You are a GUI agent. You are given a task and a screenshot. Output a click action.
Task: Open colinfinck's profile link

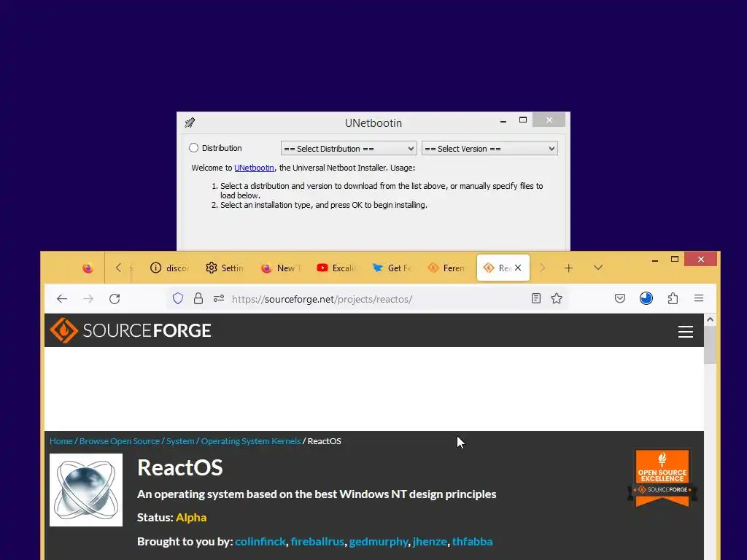click(x=260, y=542)
